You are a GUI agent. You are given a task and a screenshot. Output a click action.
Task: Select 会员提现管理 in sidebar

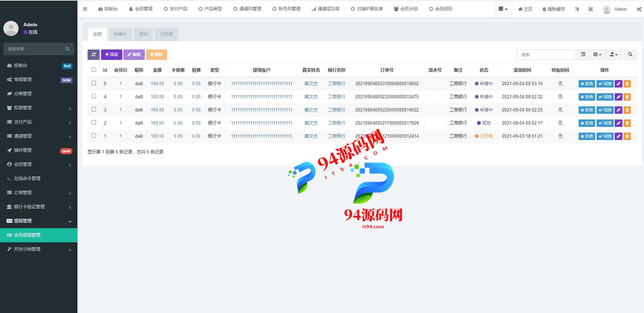pyautogui.click(x=39, y=235)
